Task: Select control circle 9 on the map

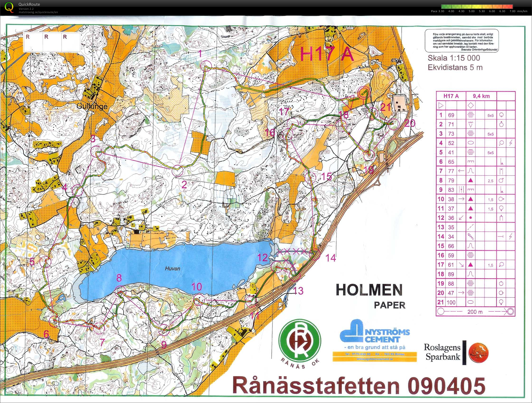Action: pyautogui.click(x=164, y=329)
